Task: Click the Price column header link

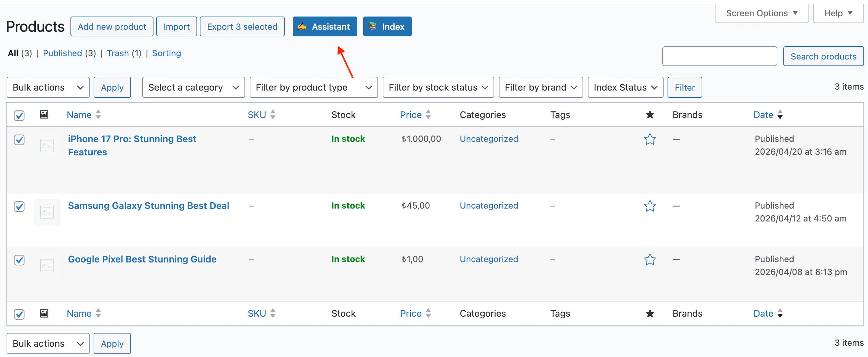Action: click(411, 114)
